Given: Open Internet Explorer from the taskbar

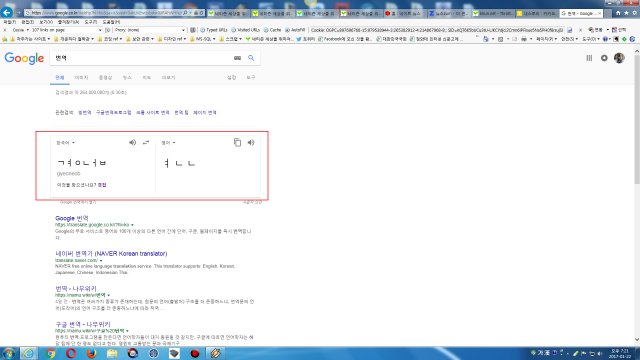Looking at the screenshot, I should pos(29,353).
